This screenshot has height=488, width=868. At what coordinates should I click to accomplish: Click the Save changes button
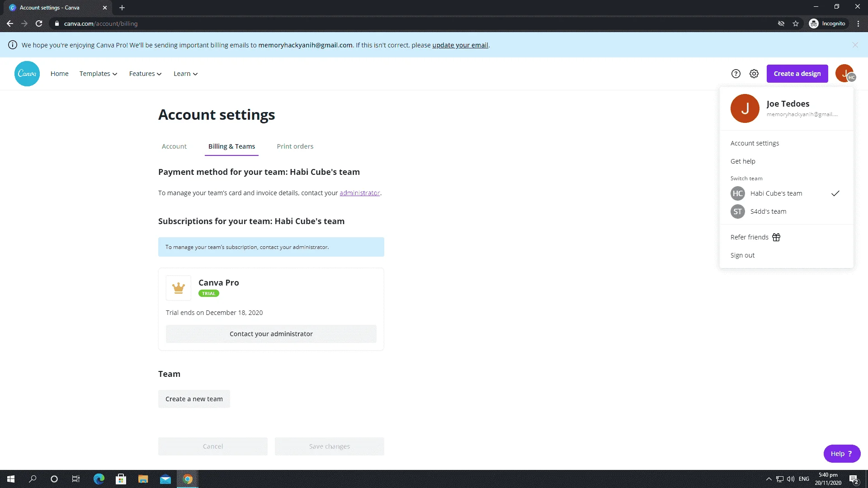[x=330, y=446]
